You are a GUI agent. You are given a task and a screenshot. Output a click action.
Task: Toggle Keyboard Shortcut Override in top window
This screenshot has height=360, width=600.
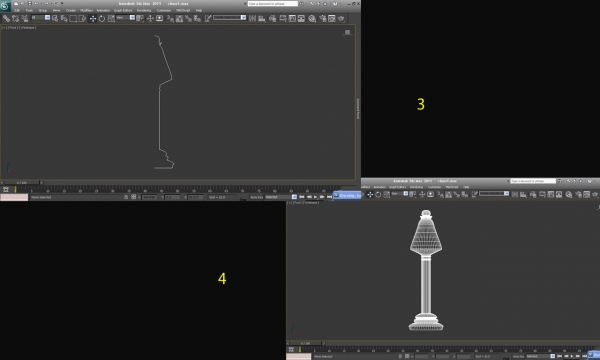pyautogui.click(x=160, y=18)
